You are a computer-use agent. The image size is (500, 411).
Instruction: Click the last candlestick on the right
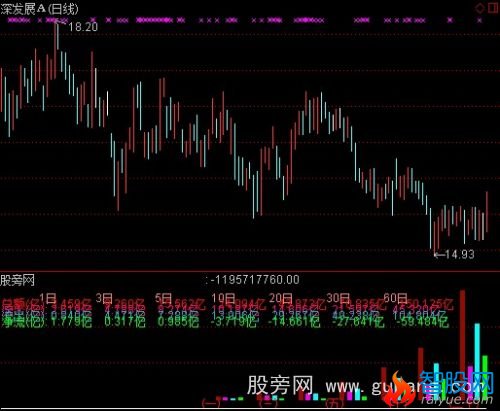pos(487,212)
